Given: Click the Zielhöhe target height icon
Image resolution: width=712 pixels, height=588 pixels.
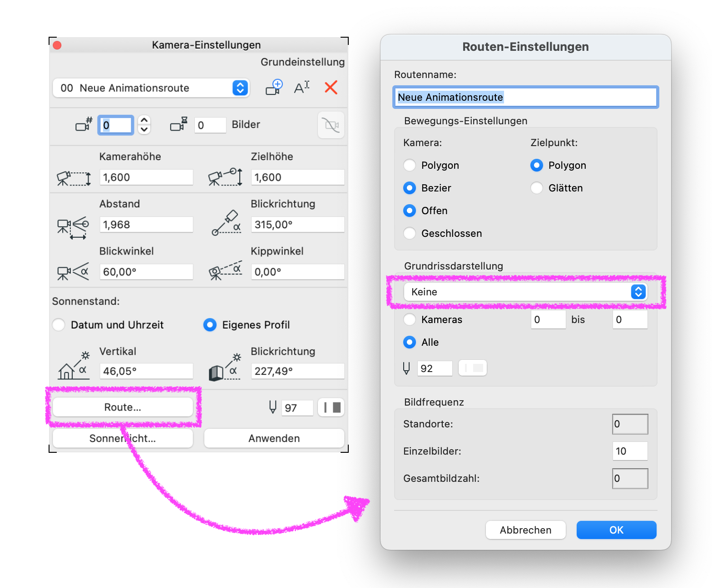Looking at the screenshot, I should (x=225, y=177).
